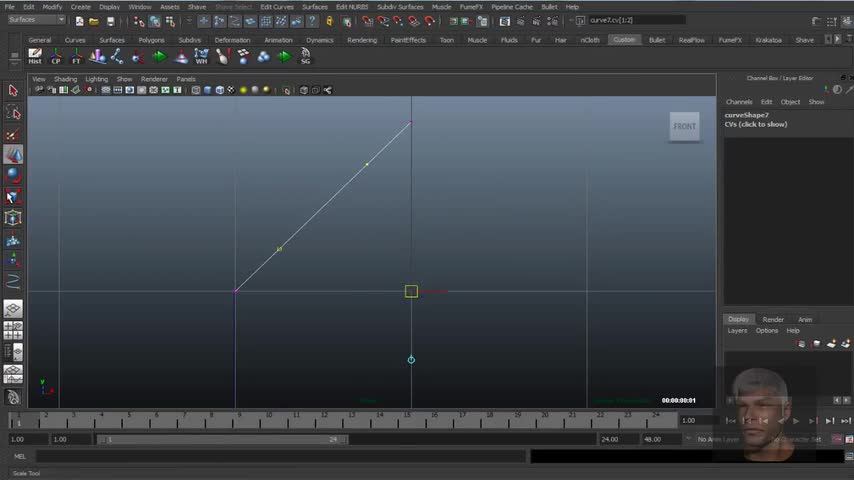The width and height of the screenshot is (854, 480).
Task: Click the open scene folder icon
Action: [x=94, y=21]
